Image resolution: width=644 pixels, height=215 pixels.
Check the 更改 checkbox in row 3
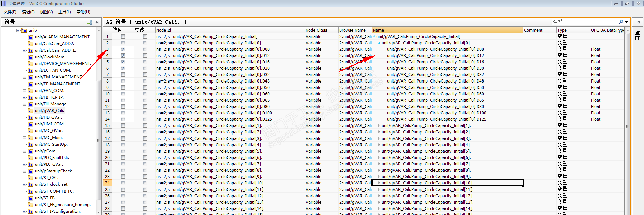pyautogui.click(x=145, y=49)
